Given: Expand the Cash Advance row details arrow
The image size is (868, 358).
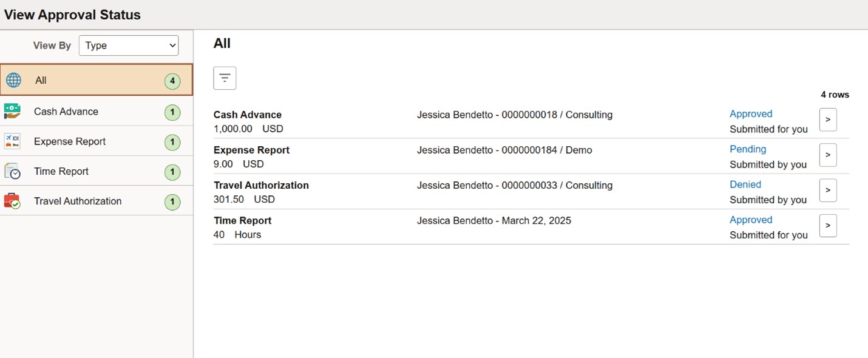Looking at the screenshot, I should point(828,120).
